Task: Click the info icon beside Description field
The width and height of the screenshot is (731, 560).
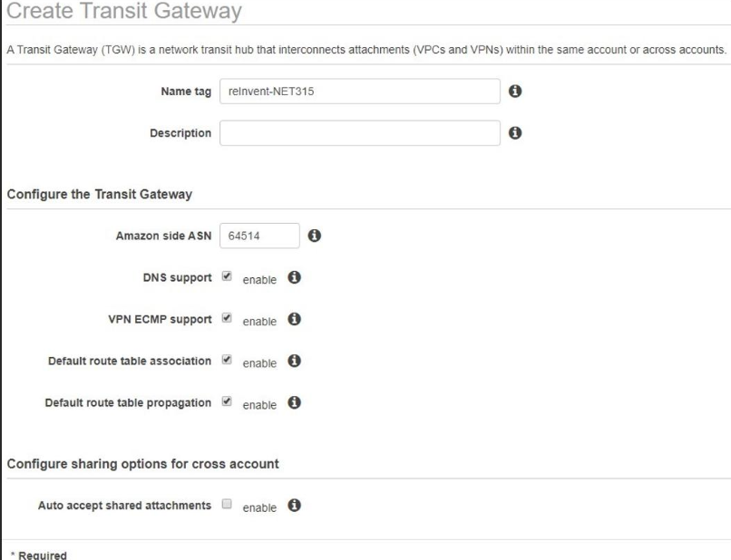Action: 515,133
